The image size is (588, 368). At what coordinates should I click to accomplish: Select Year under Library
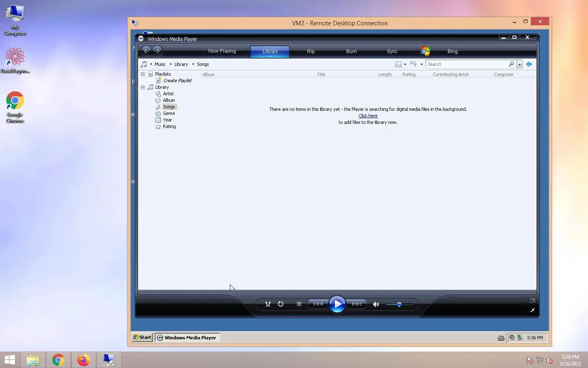tap(167, 120)
